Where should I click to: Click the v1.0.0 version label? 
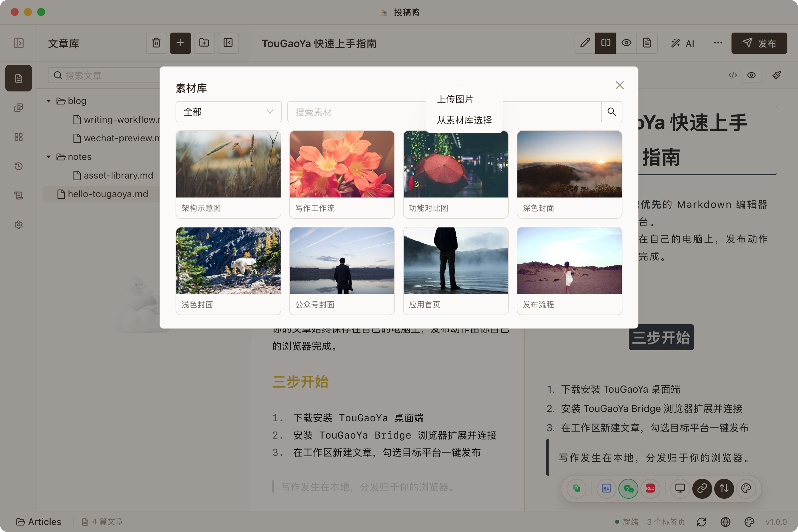click(x=776, y=522)
